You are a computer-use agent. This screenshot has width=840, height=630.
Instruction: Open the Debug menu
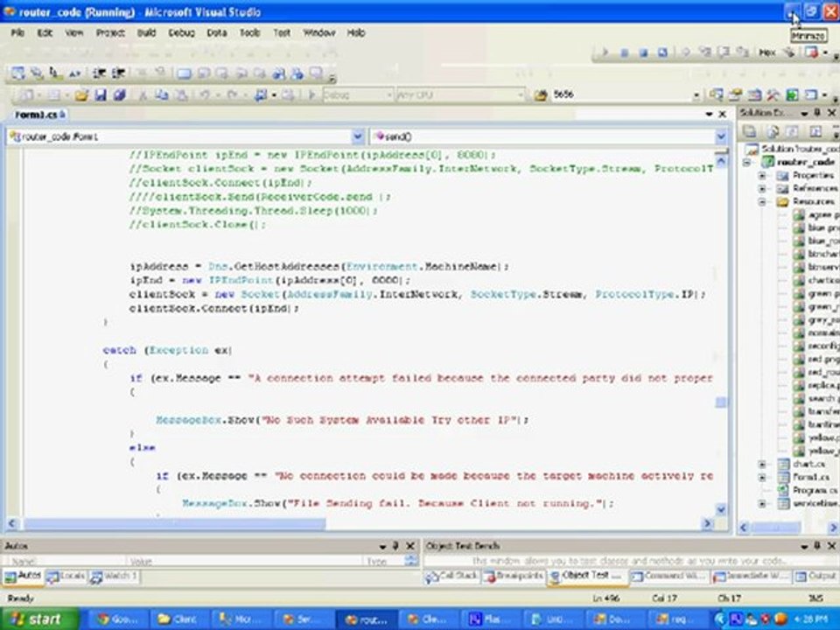182,32
